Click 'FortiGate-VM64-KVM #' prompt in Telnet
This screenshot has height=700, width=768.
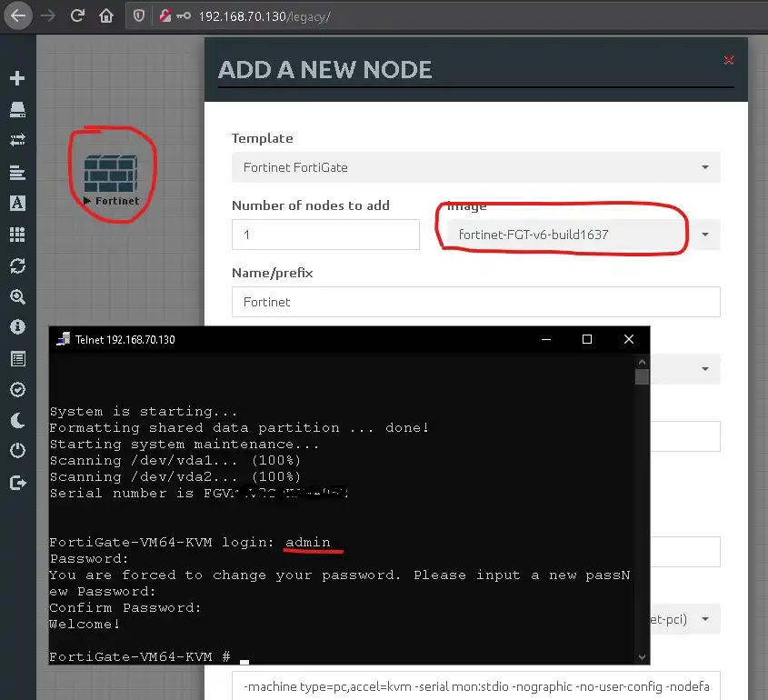(x=140, y=656)
